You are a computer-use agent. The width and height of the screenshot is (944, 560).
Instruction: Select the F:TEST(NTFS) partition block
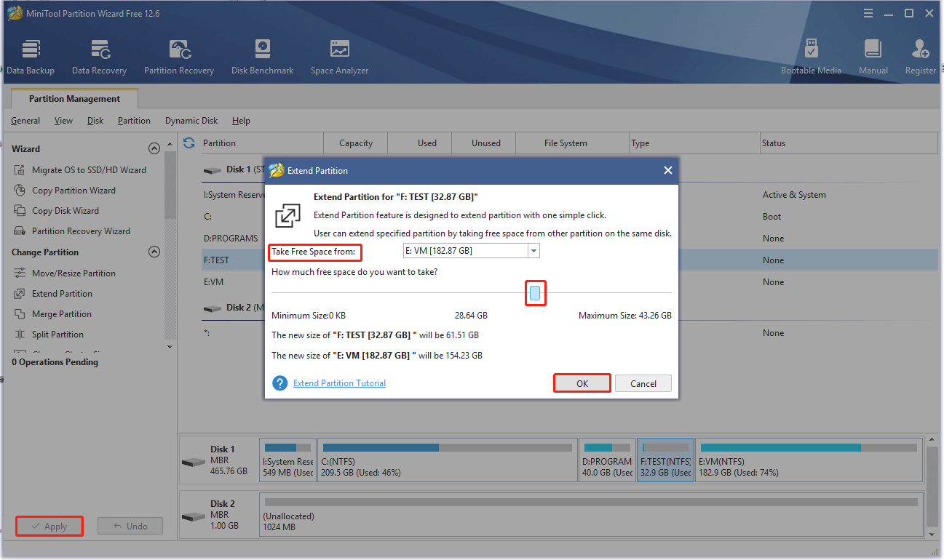coord(665,460)
